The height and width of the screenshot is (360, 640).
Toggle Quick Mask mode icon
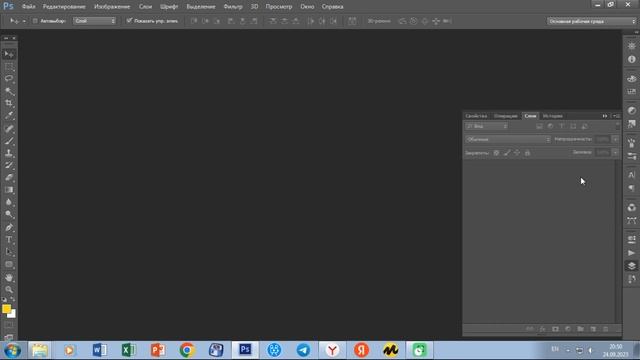(x=9, y=326)
